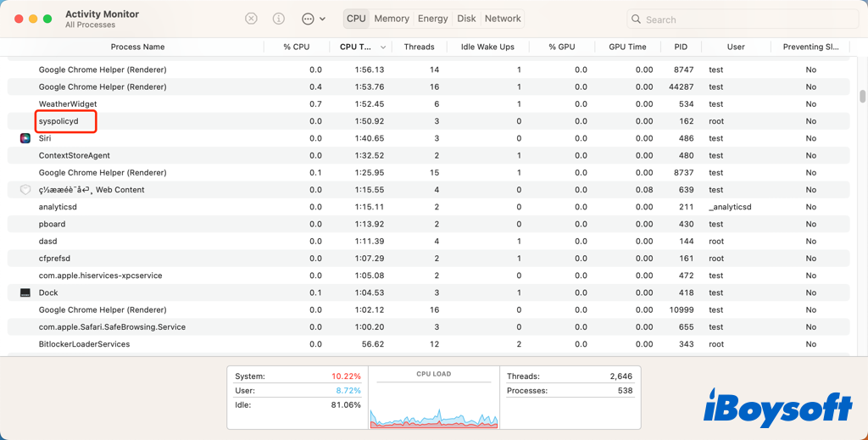The image size is (868, 440).
Task: Type in the Search field
Action: [746, 19]
